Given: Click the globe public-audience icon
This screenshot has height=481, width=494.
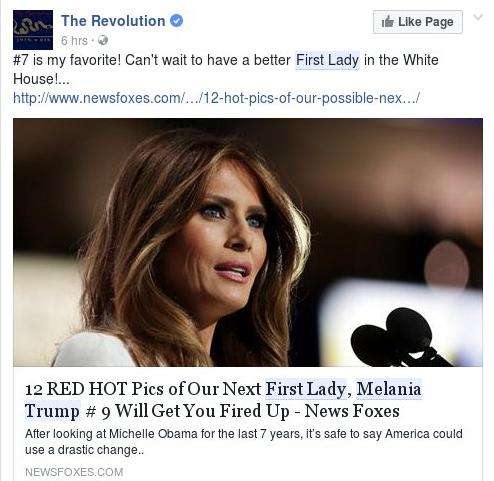Looking at the screenshot, I should (103, 40).
